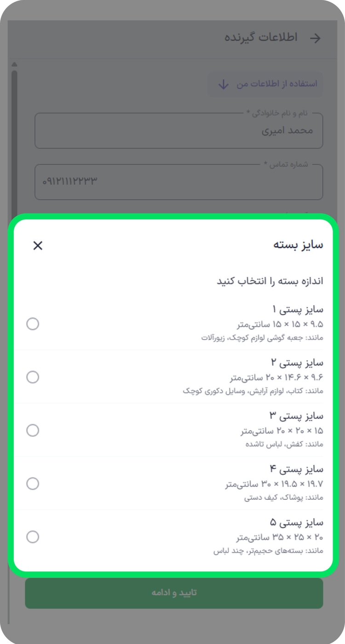Select the Postal Size 5 radio button
Viewport: 345px width, 644px height.
pyautogui.click(x=33, y=537)
